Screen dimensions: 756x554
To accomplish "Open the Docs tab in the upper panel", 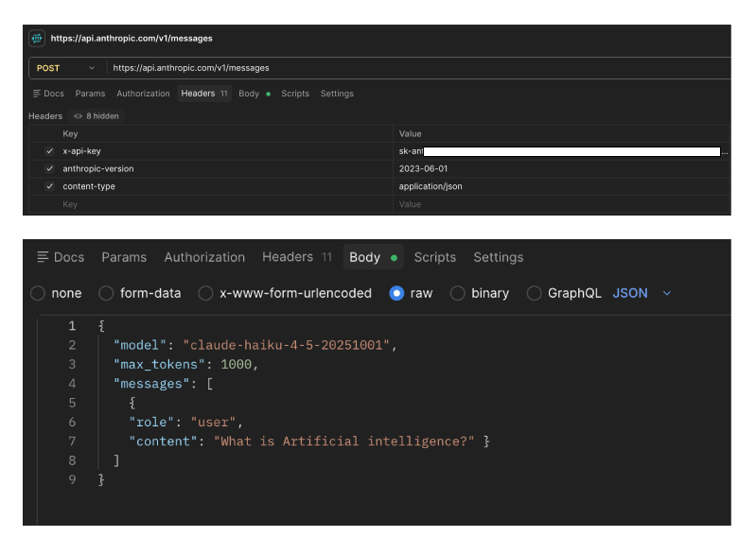I will point(48,94).
